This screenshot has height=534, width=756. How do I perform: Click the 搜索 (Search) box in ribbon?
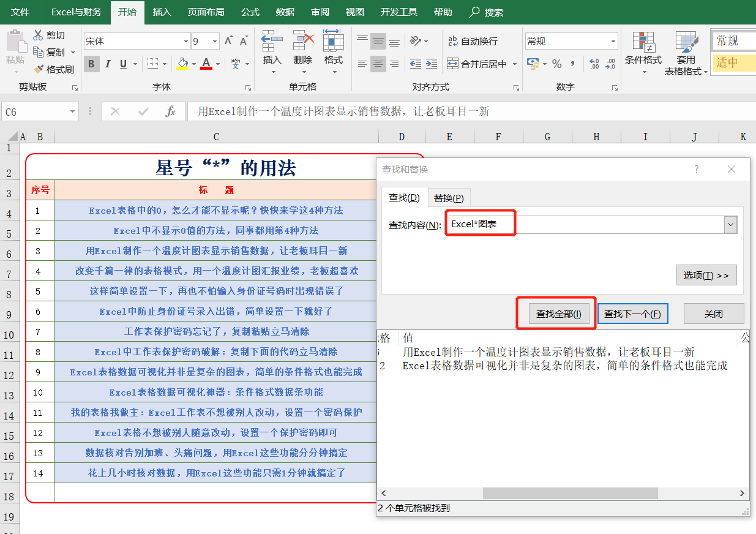click(487, 12)
